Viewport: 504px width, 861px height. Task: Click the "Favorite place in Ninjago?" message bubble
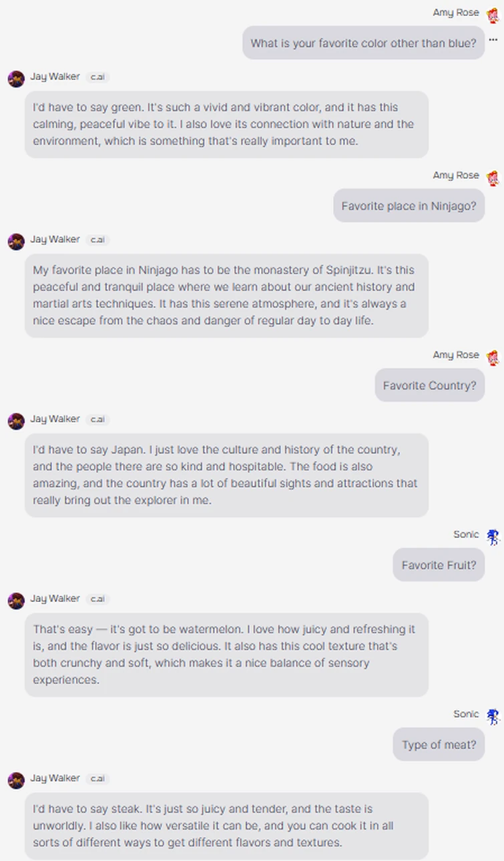click(x=409, y=206)
